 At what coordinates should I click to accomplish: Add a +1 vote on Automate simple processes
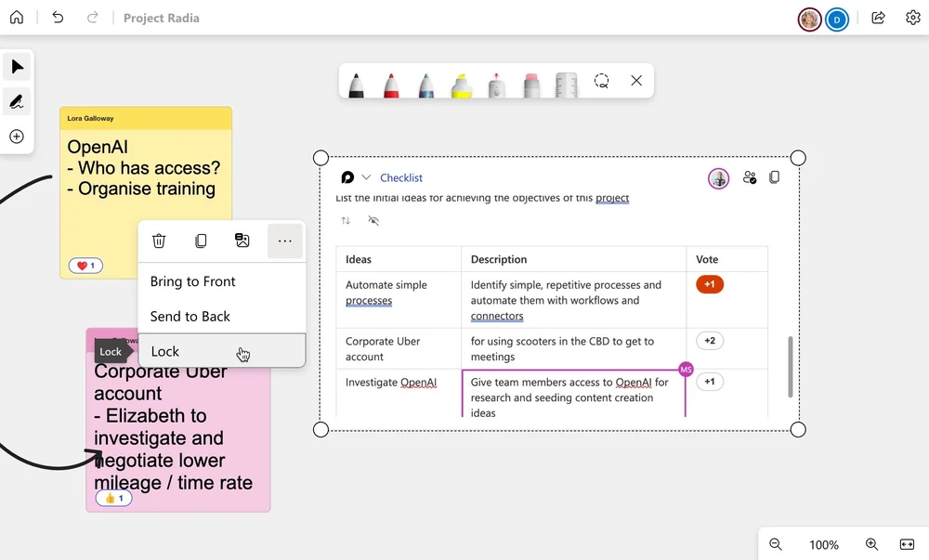709,284
